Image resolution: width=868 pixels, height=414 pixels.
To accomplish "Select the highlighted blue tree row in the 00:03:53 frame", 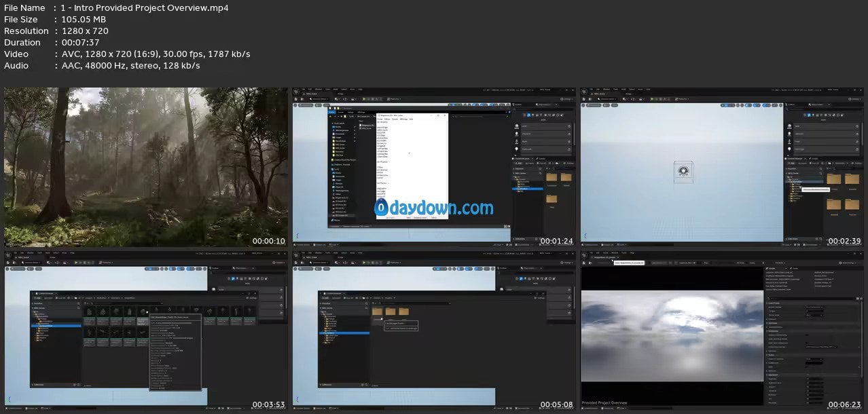I will tap(56, 325).
